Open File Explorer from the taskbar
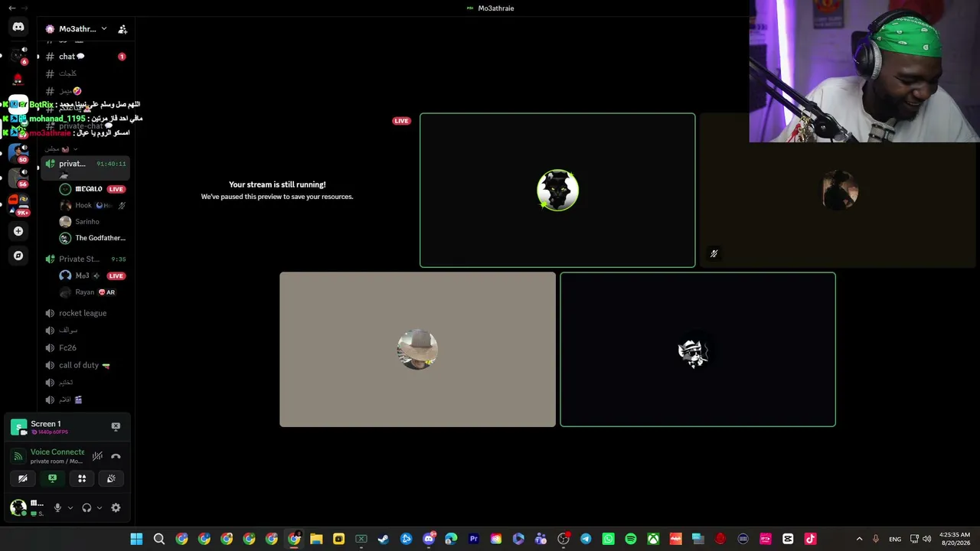This screenshot has height=551, width=980. (316, 539)
